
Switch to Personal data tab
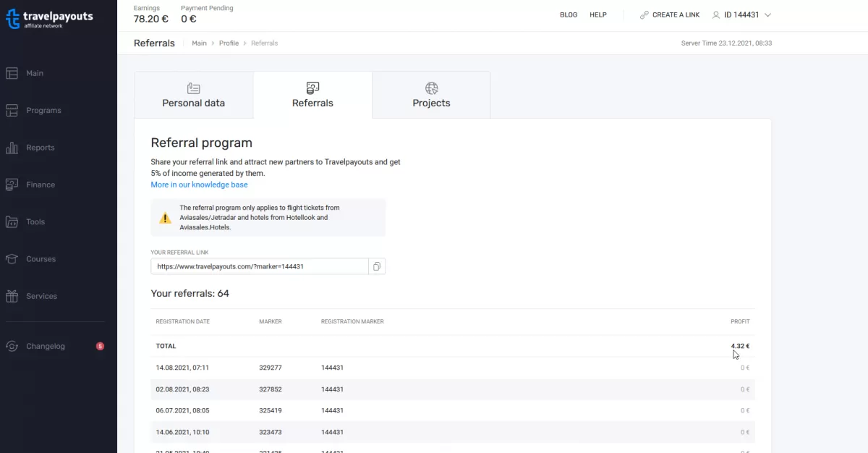point(194,95)
